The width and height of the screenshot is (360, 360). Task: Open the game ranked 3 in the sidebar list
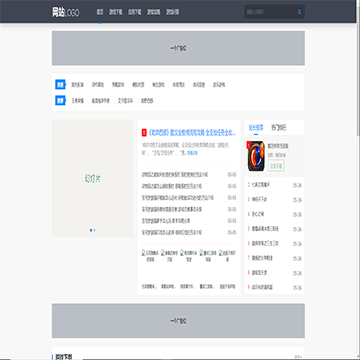(x=259, y=199)
